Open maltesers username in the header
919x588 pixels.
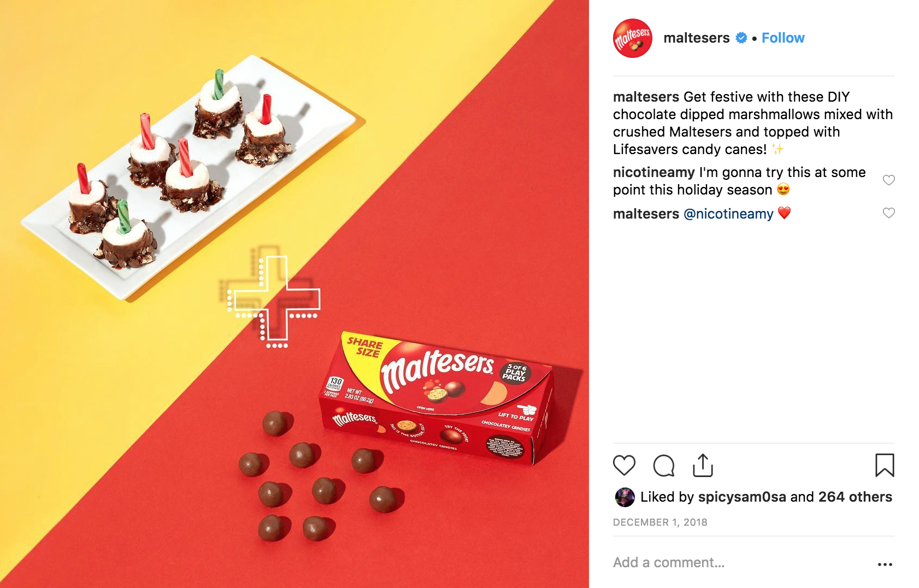[x=697, y=38]
